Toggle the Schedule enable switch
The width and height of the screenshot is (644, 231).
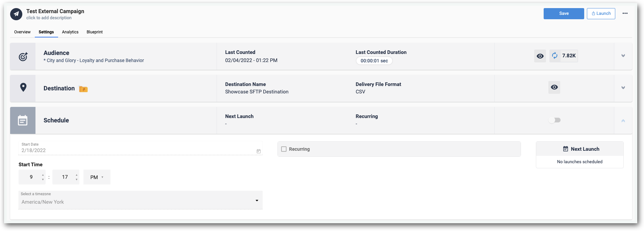click(554, 120)
